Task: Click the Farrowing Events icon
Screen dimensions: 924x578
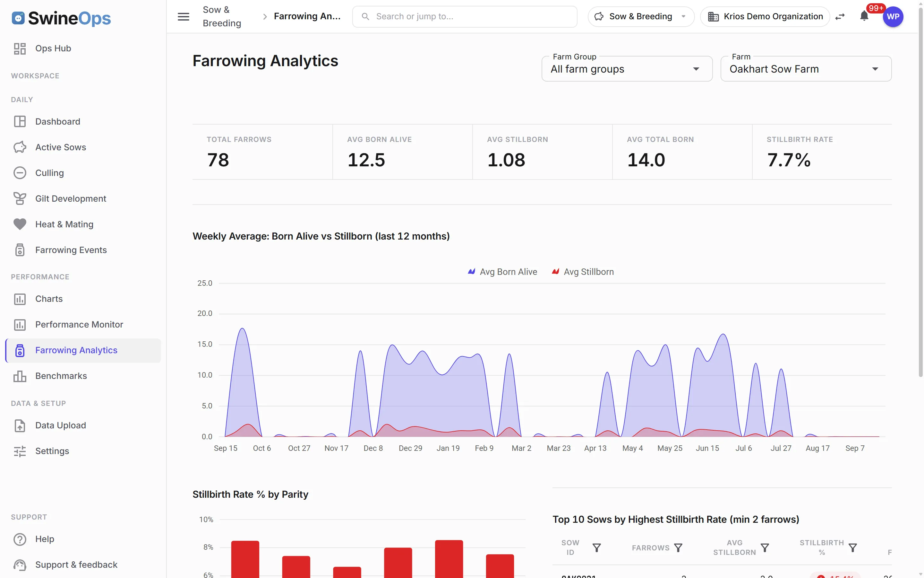Action: tap(20, 250)
